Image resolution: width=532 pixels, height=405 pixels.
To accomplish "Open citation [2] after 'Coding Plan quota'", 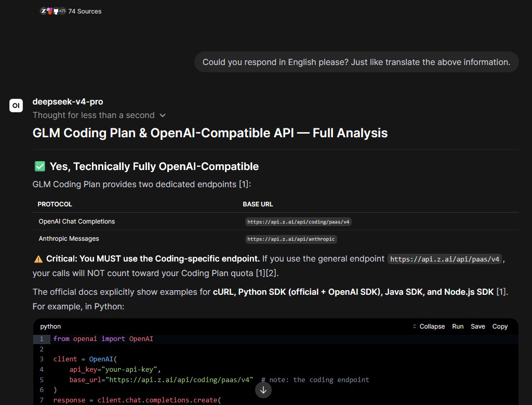I will (271, 273).
